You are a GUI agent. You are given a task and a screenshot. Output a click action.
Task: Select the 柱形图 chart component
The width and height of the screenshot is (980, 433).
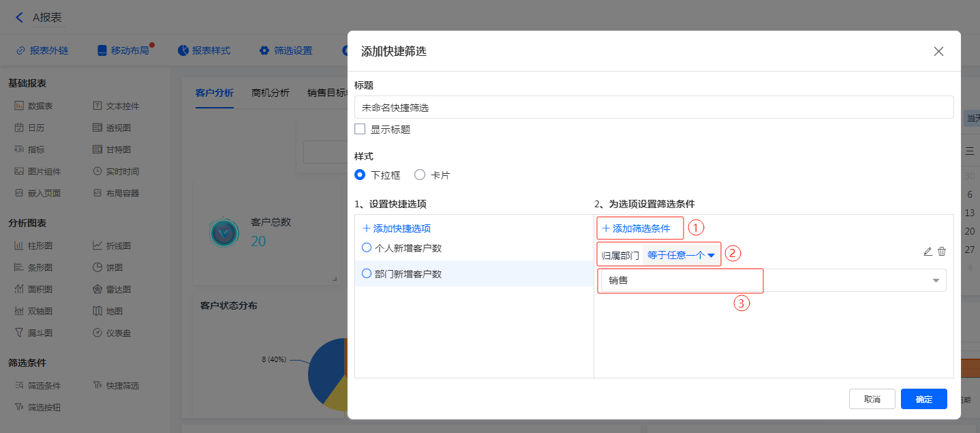point(33,245)
